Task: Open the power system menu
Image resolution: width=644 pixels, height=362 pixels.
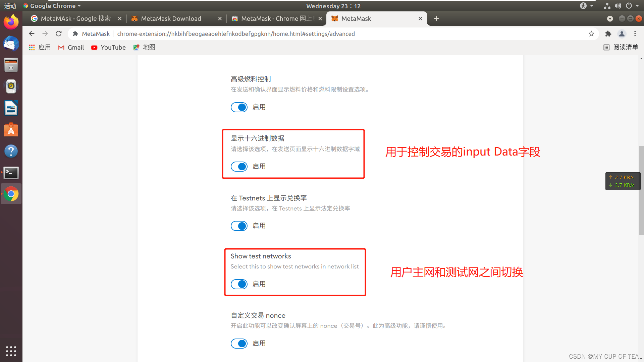Action: tap(632, 6)
